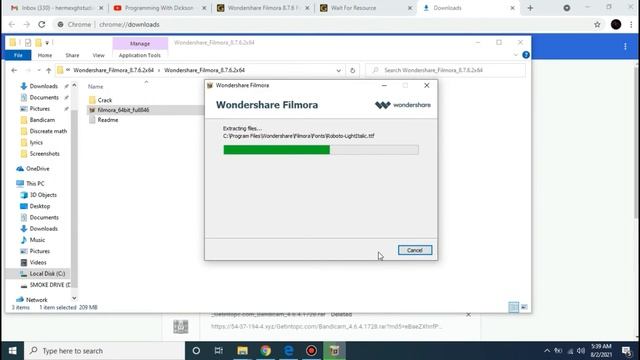Open the Application Tools ribbon tab
The height and width of the screenshot is (360, 640).
coord(140,55)
